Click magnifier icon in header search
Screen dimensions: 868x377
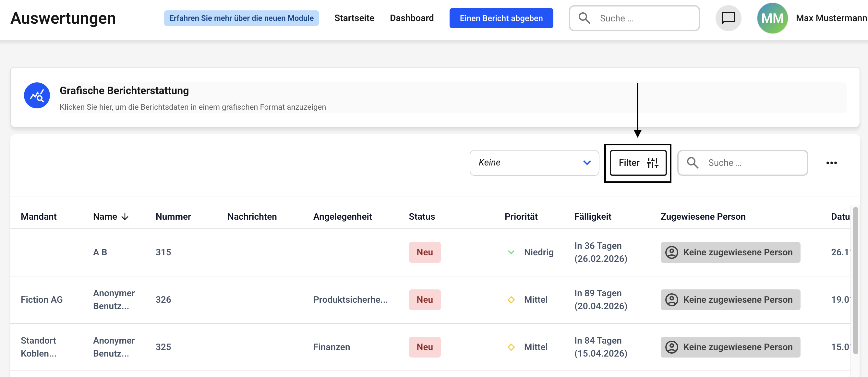pos(584,18)
